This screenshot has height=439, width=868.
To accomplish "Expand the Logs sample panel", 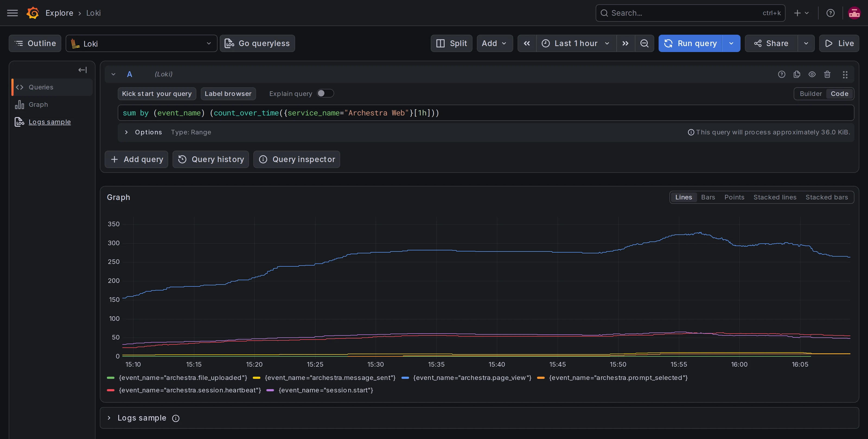I will point(109,418).
